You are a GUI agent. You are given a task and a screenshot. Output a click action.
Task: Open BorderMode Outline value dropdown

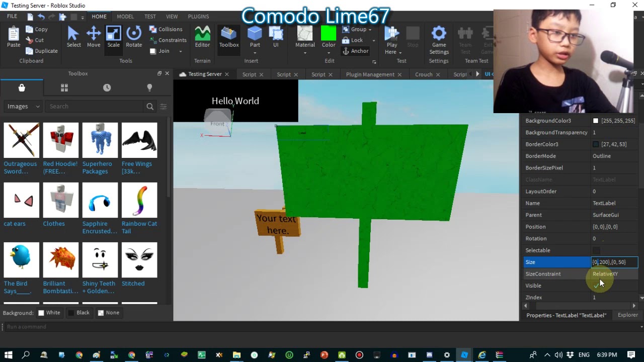(614, 156)
